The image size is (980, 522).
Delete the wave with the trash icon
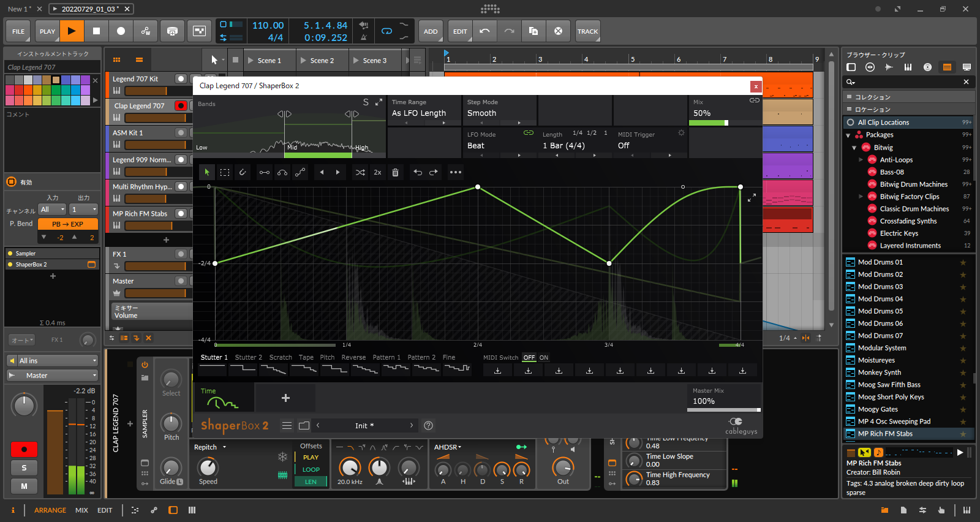[395, 172]
